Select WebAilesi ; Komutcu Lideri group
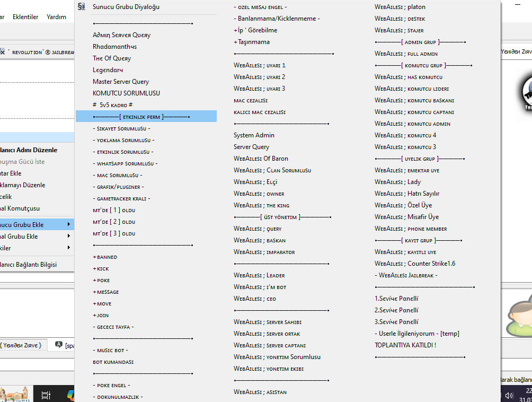 412,89
